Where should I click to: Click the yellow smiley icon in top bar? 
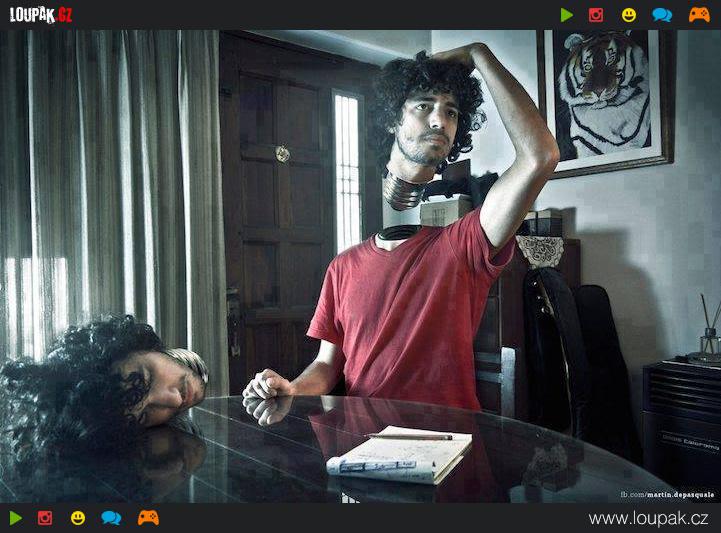(629, 15)
